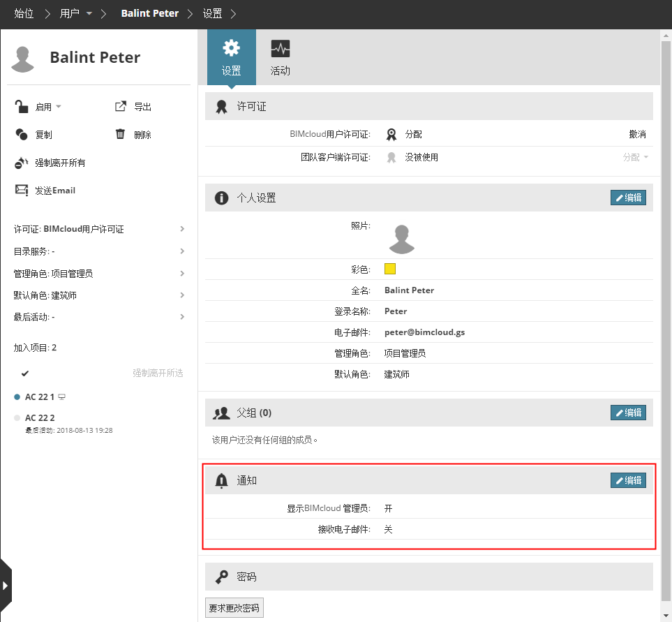This screenshot has height=622, width=672.
Task: Click the 导出 export icon
Action: point(121,106)
